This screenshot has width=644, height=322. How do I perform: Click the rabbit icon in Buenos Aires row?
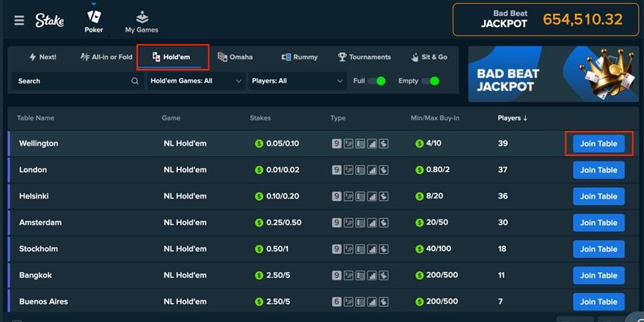point(383,302)
